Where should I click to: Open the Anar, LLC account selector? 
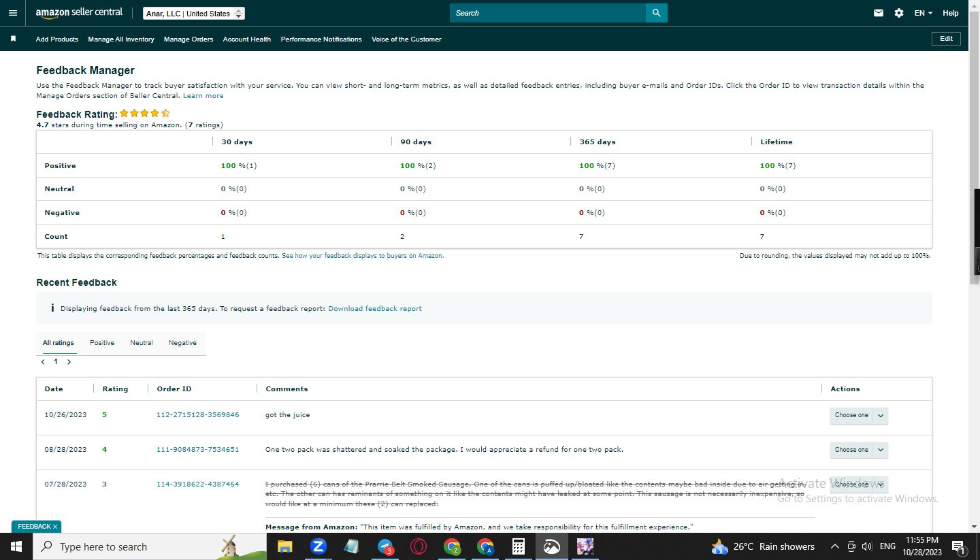tap(194, 14)
